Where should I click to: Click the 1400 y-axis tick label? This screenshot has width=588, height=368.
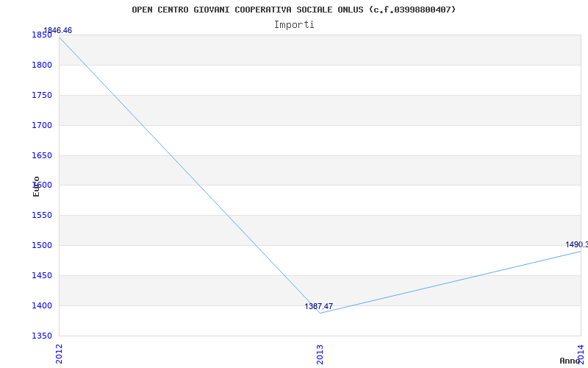coord(42,305)
